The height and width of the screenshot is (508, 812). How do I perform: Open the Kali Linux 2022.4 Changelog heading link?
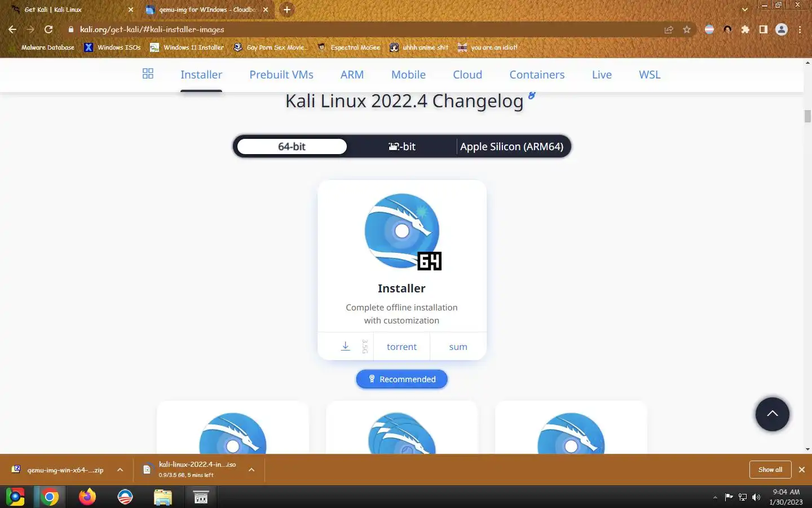pos(404,101)
